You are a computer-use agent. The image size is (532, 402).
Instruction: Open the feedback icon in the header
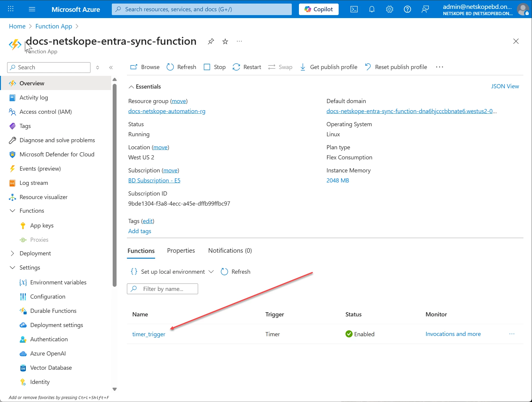(x=425, y=9)
